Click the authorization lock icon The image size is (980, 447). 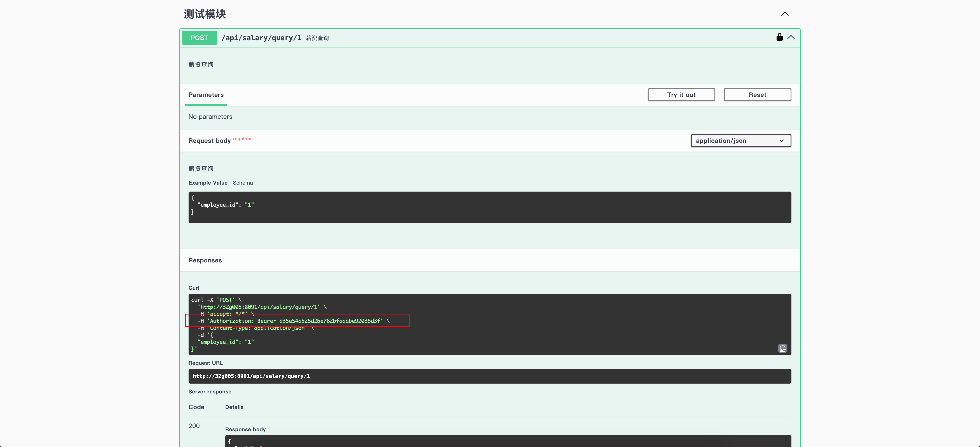click(779, 37)
